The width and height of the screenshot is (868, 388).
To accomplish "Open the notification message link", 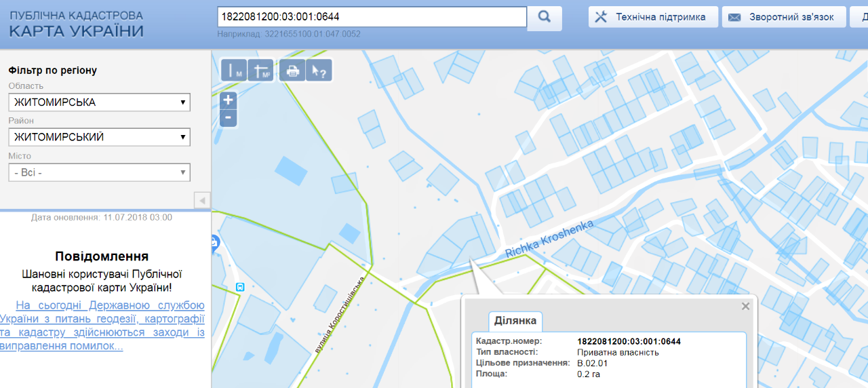I will point(102,326).
